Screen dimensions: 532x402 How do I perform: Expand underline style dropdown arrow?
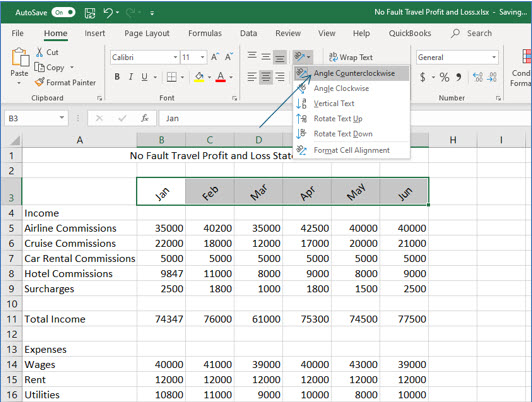coord(155,77)
